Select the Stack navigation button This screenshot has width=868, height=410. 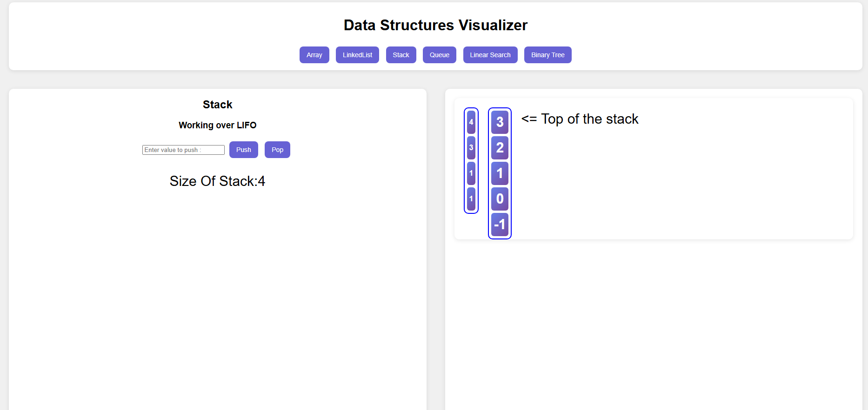tap(401, 55)
